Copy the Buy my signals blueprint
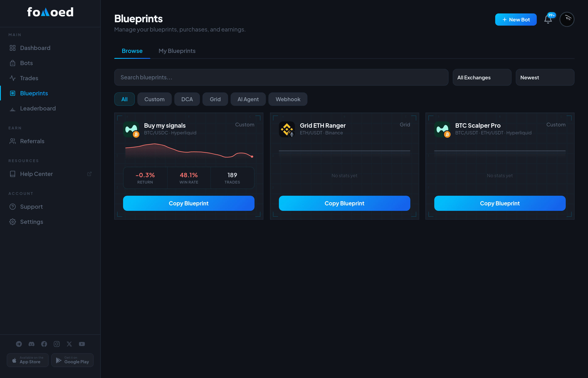The image size is (588, 378). [x=188, y=203]
